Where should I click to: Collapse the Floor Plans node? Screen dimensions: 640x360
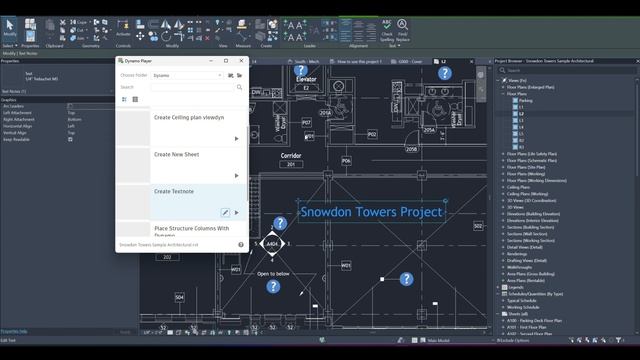(x=503, y=94)
